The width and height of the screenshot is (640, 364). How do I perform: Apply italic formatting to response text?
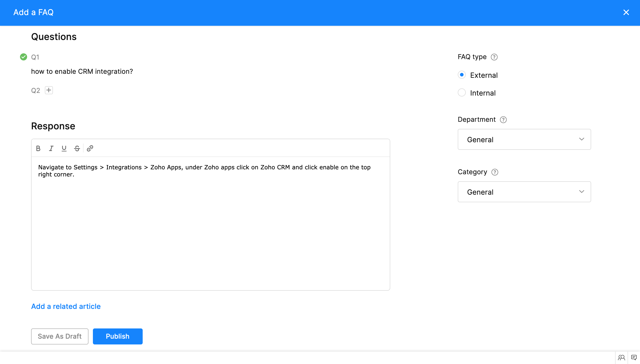tap(51, 148)
